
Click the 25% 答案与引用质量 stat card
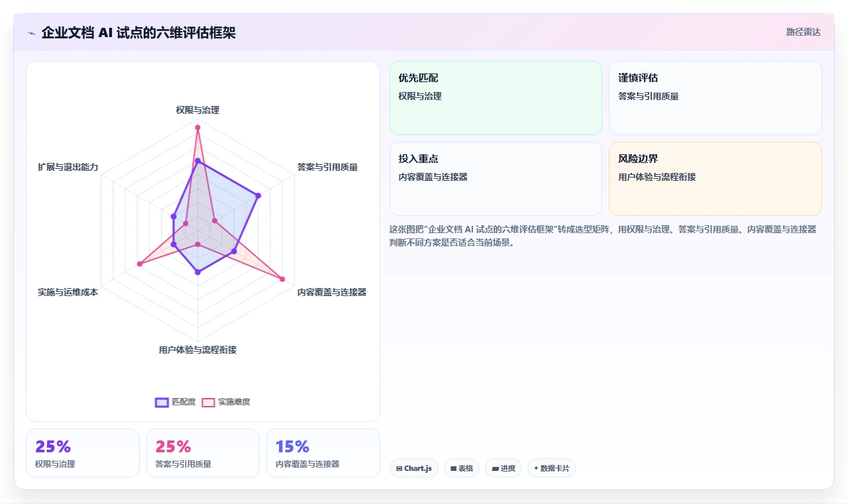tap(203, 453)
